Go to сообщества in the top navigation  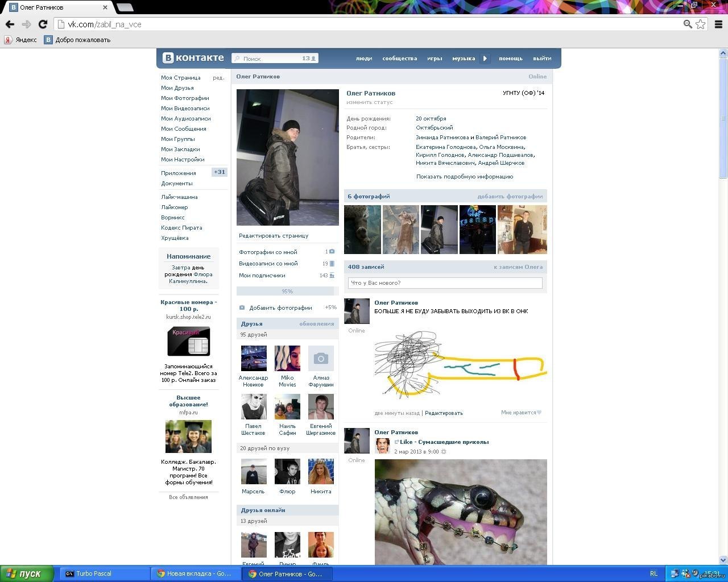pyautogui.click(x=399, y=58)
